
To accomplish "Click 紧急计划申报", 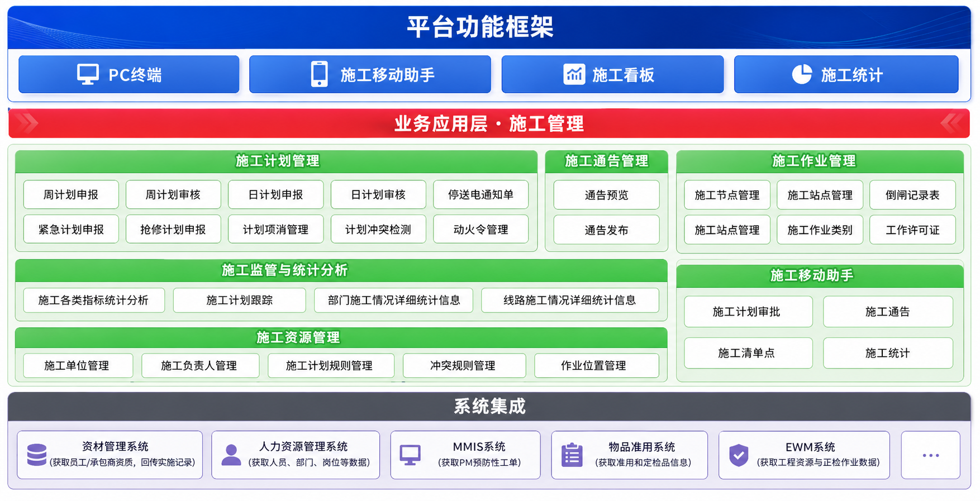I will 71,229.
